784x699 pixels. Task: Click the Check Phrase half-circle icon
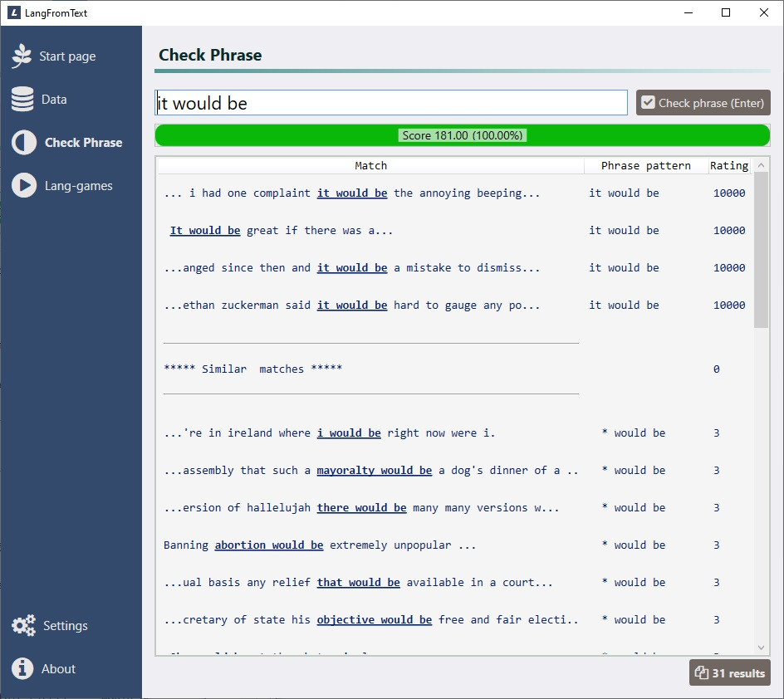click(24, 143)
